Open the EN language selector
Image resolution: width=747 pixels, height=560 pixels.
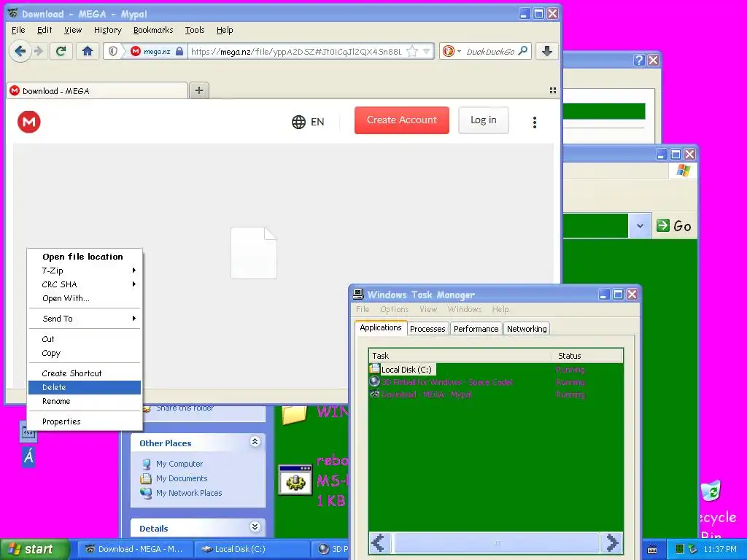pos(308,122)
